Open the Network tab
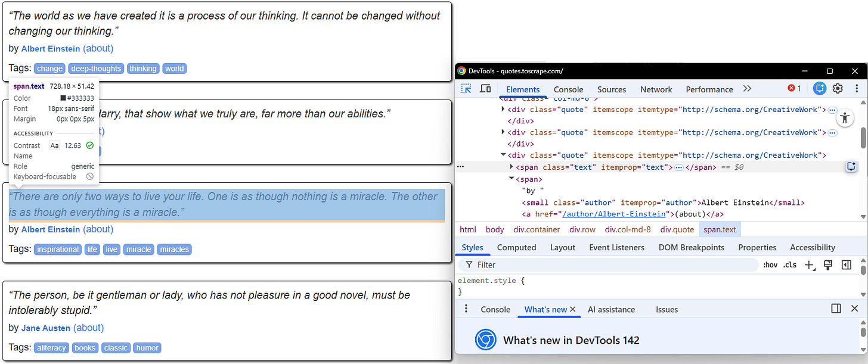 (656, 89)
